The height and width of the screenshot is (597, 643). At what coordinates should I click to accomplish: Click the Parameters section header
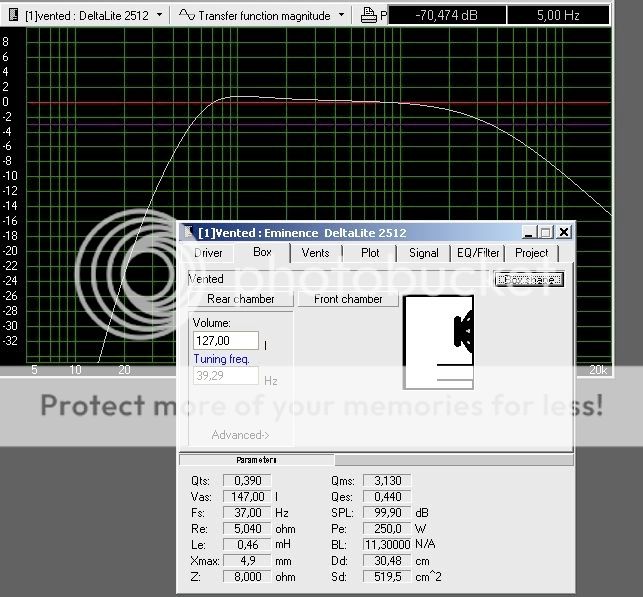[256, 460]
